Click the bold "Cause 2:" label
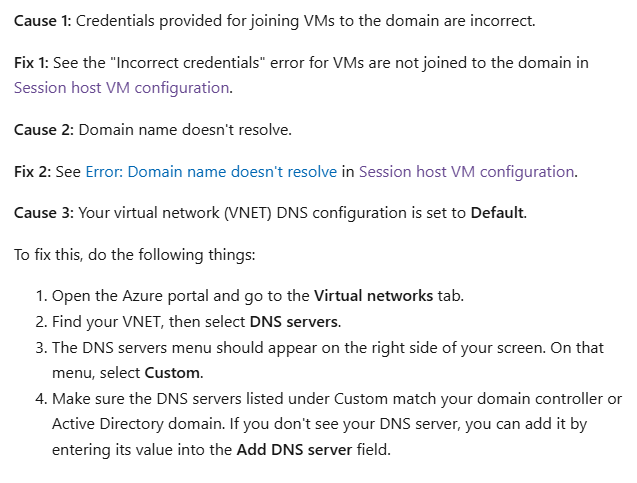The height and width of the screenshot is (483, 637). [44, 130]
